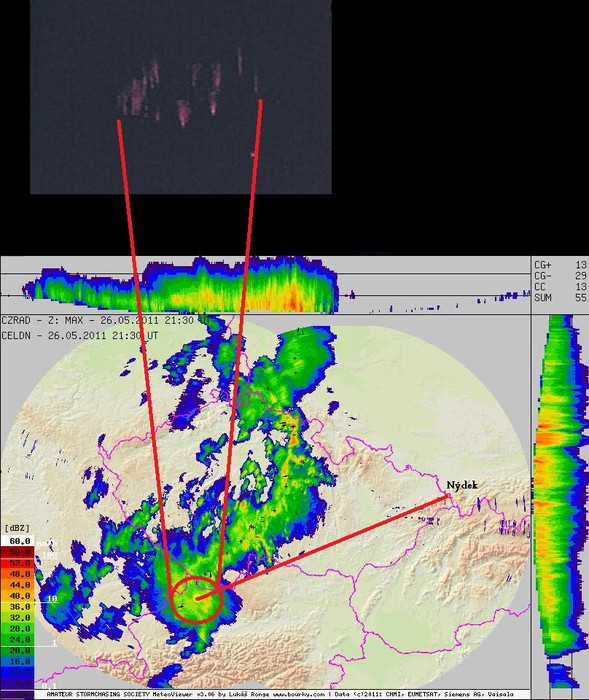The image size is (589, 700).
Task: Click the 28.0 dBZ green legend swatch
Action: coord(17,629)
